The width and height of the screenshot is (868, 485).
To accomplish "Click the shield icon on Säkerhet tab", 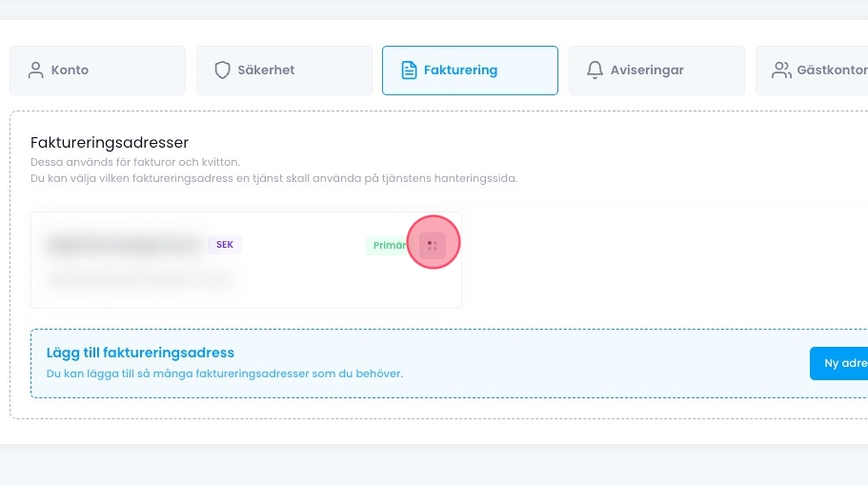I will (223, 71).
